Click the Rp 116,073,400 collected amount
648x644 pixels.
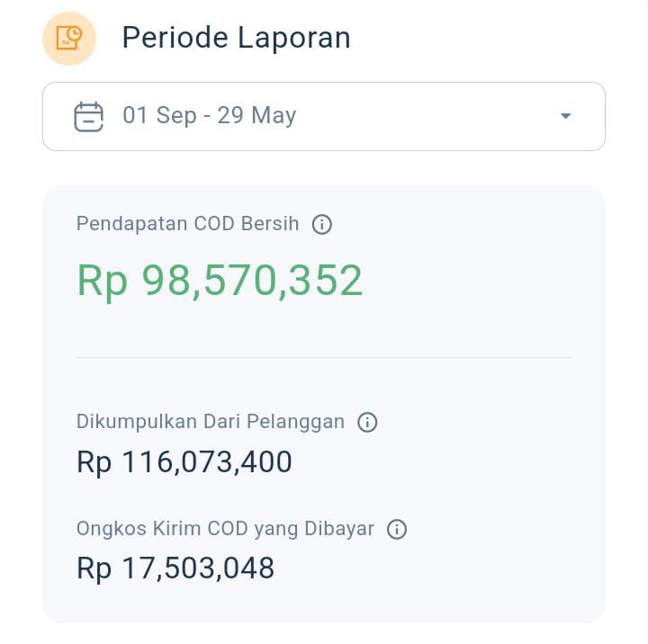click(x=184, y=461)
